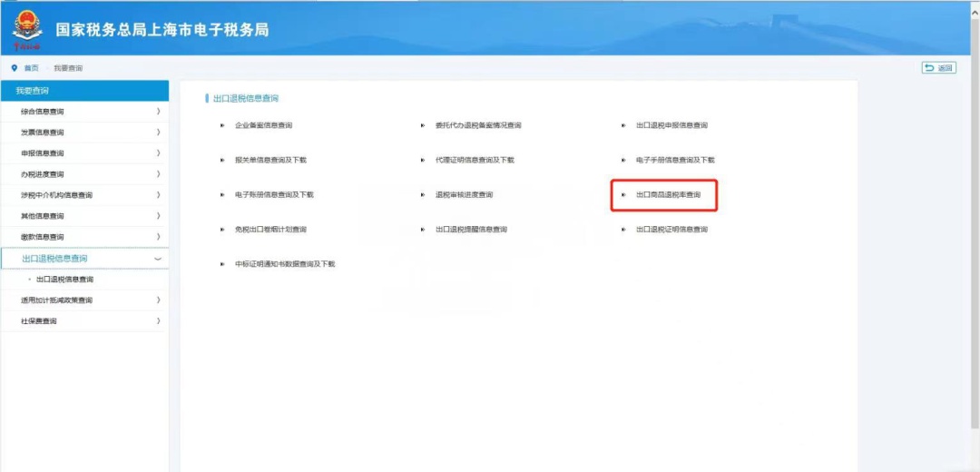Select the indented 出口退税信息查询 sidebar sub-item

click(x=65, y=280)
